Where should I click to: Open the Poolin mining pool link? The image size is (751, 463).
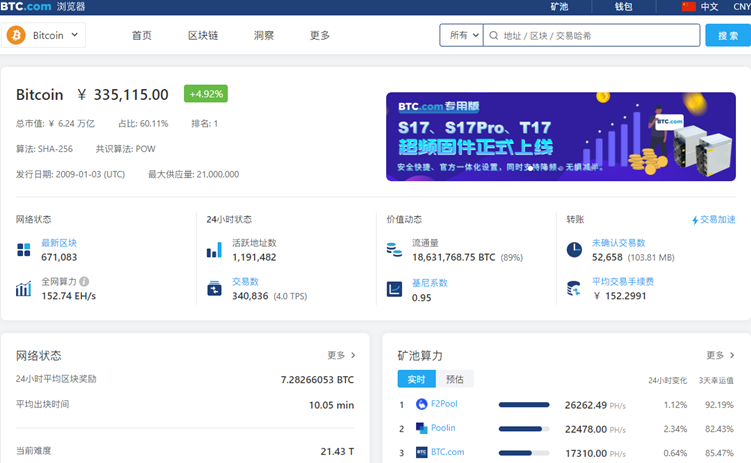click(x=443, y=428)
